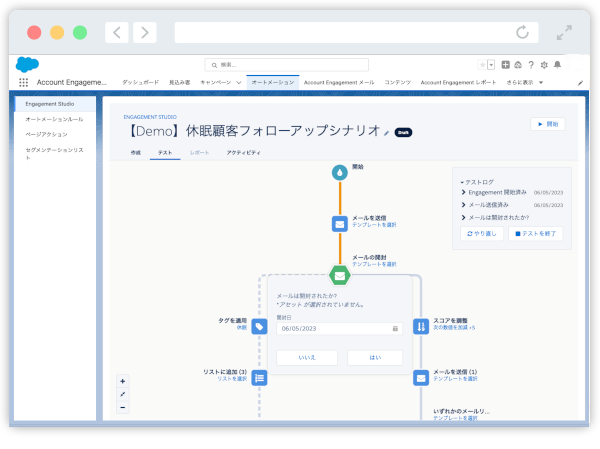This screenshot has width=600, height=449.
Task: Click the favorites star icon
Action: click(x=483, y=65)
